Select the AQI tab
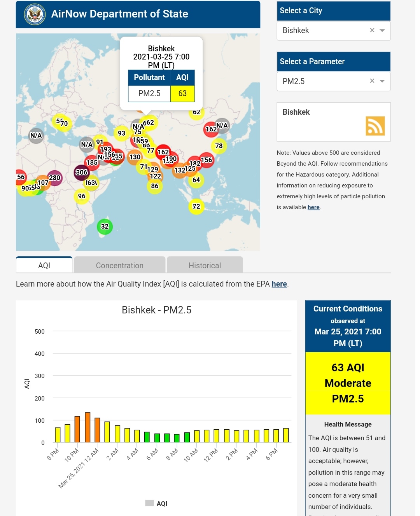Image resolution: width=420 pixels, height=516 pixels. coord(44,266)
